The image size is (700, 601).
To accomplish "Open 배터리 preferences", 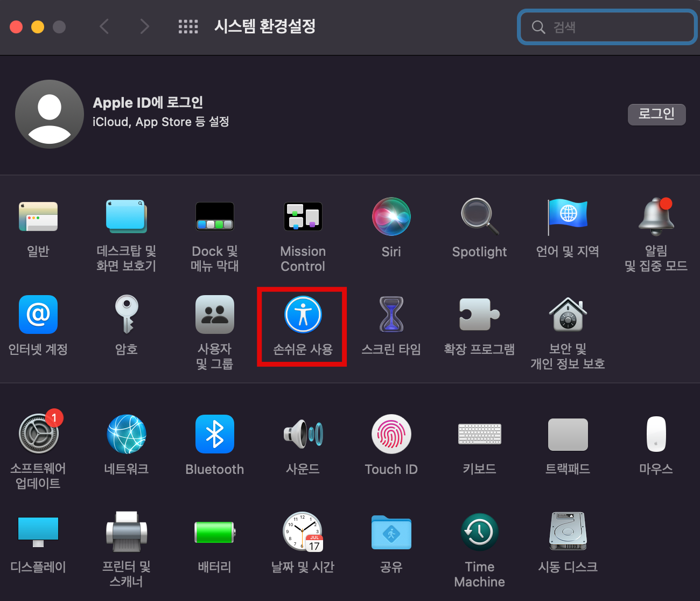I will 214,532.
